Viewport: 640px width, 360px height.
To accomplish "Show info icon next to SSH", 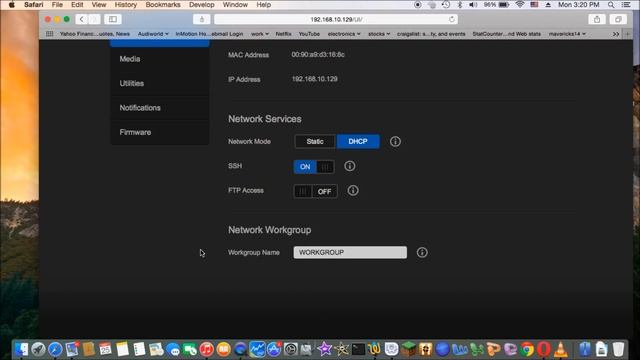I will (x=349, y=166).
